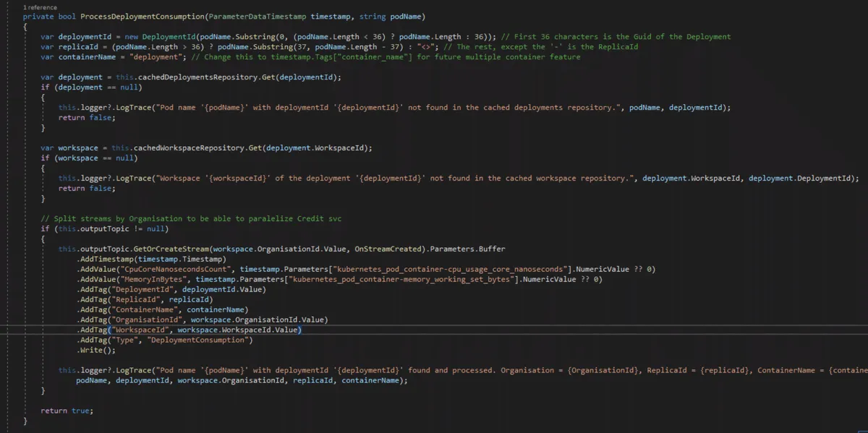Click 'Parameters.Buffer' at the line end
This screenshot has height=433, width=868.
(468, 249)
